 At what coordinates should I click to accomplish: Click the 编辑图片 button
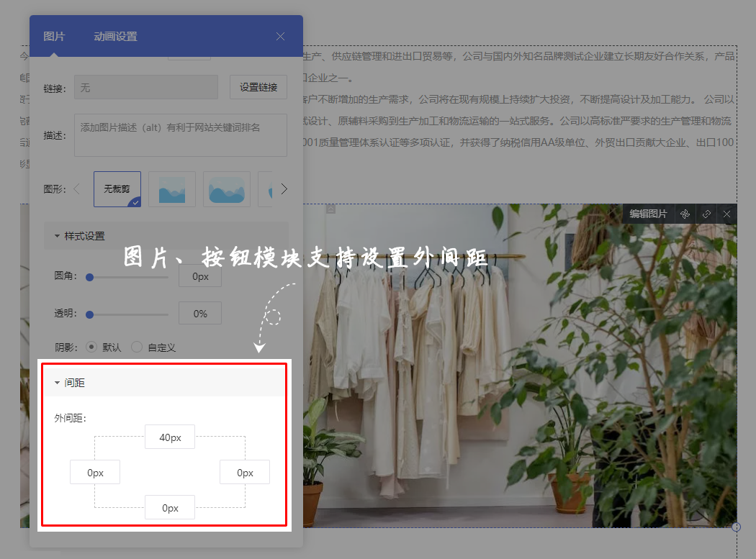point(648,214)
